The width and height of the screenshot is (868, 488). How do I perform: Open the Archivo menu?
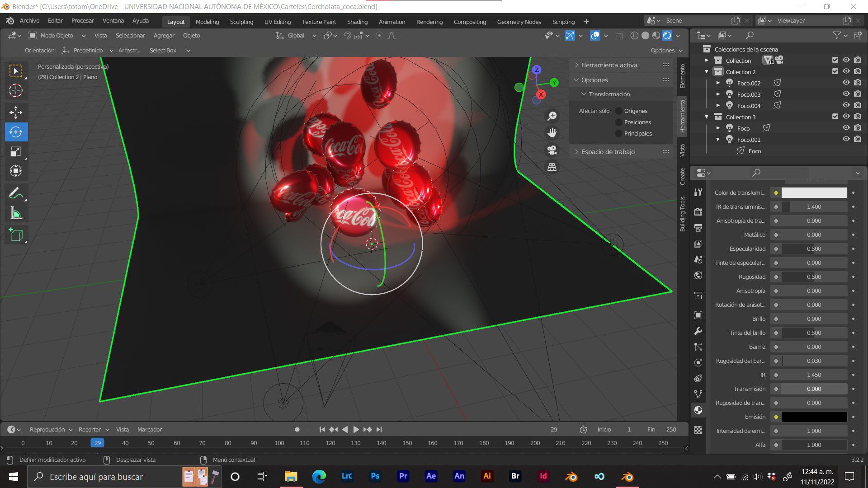pyautogui.click(x=29, y=21)
